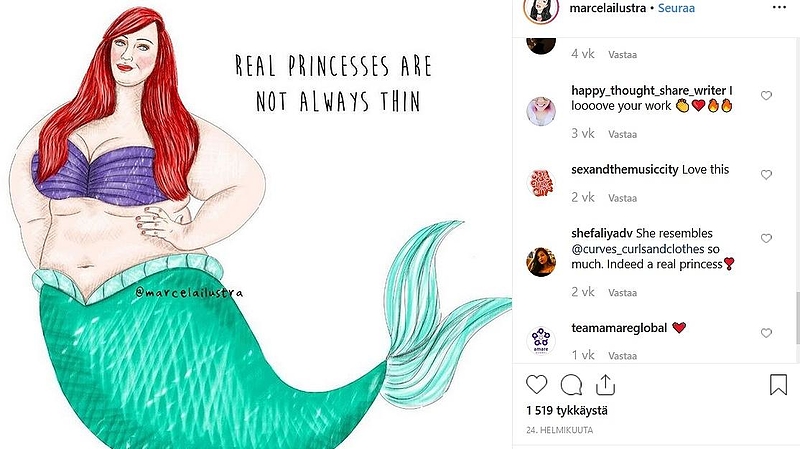The height and width of the screenshot is (449, 800).
Task: Like happy_thought_share_writer's comment
Action: (766, 95)
